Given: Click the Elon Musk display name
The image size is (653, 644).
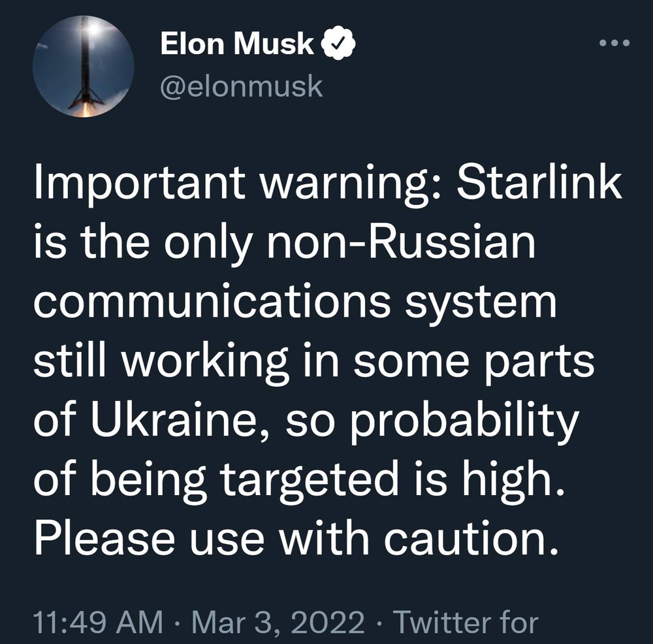Looking at the screenshot, I should [x=237, y=43].
